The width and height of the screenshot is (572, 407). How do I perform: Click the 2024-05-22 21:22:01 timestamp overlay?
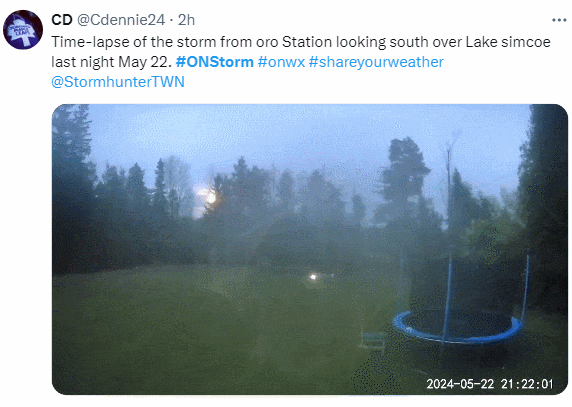click(490, 384)
